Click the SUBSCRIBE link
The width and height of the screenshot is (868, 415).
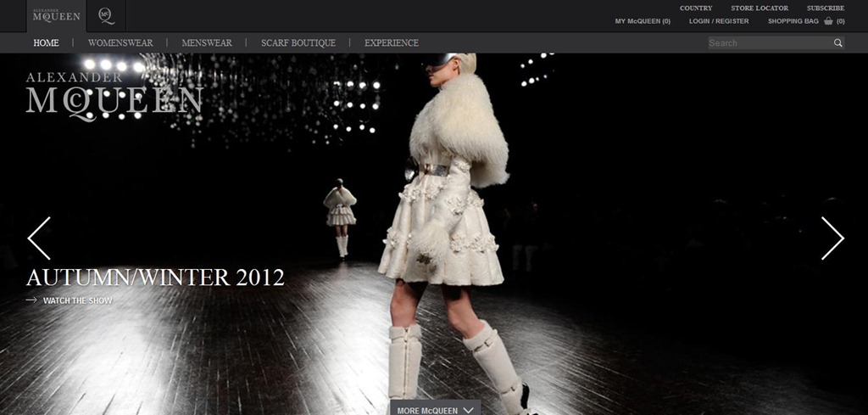[x=826, y=8]
